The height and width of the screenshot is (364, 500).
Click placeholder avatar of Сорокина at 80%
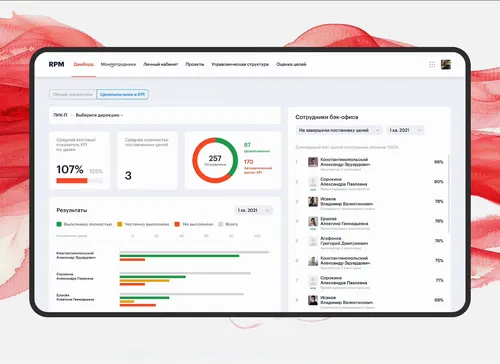point(313,182)
